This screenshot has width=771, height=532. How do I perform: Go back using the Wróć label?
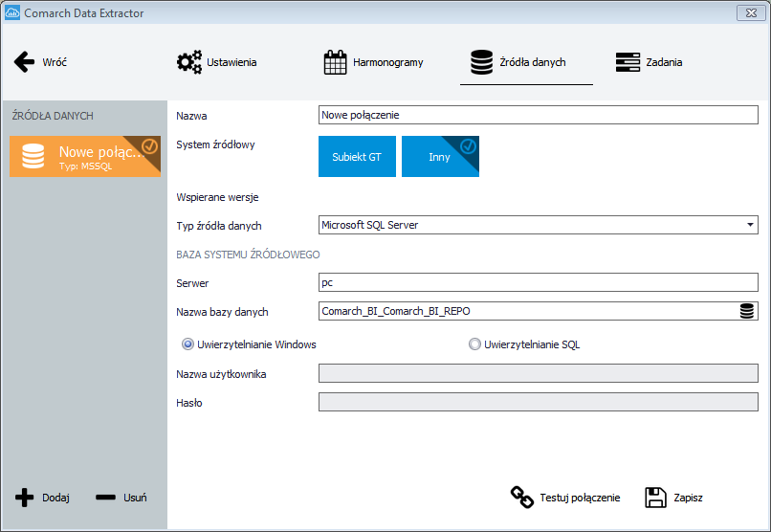(x=55, y=62)
